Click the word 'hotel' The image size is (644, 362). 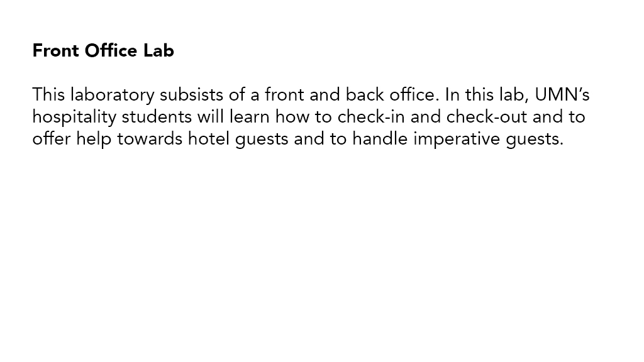[x=209, y=139]
